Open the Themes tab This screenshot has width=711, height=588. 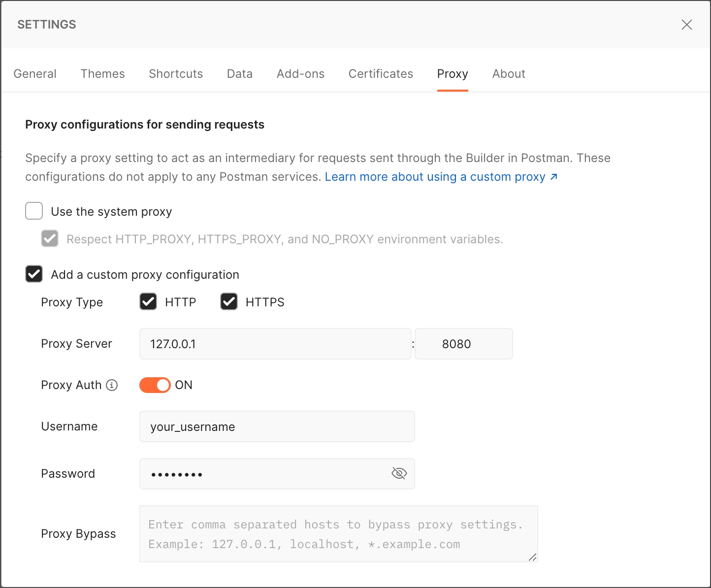[x=102, y=73]
